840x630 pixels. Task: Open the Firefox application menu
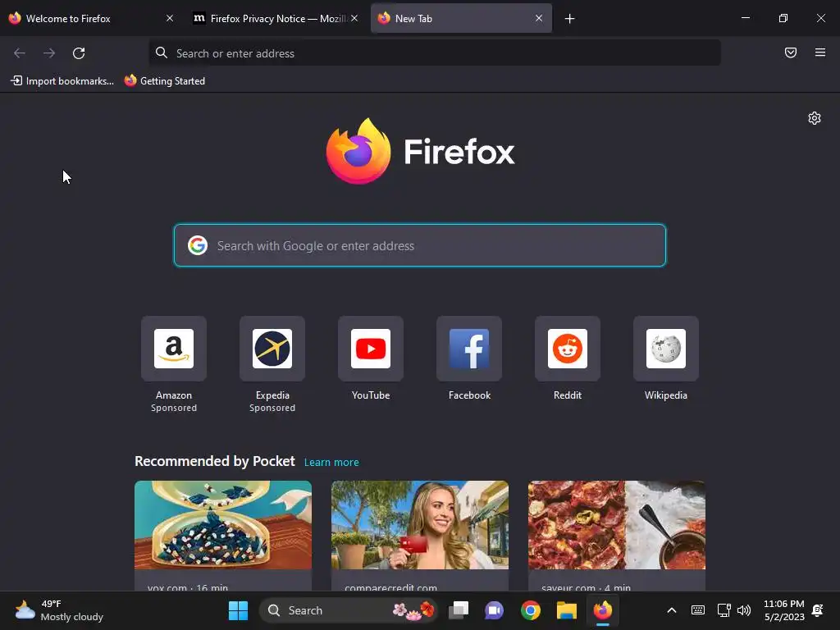(819, 52)
